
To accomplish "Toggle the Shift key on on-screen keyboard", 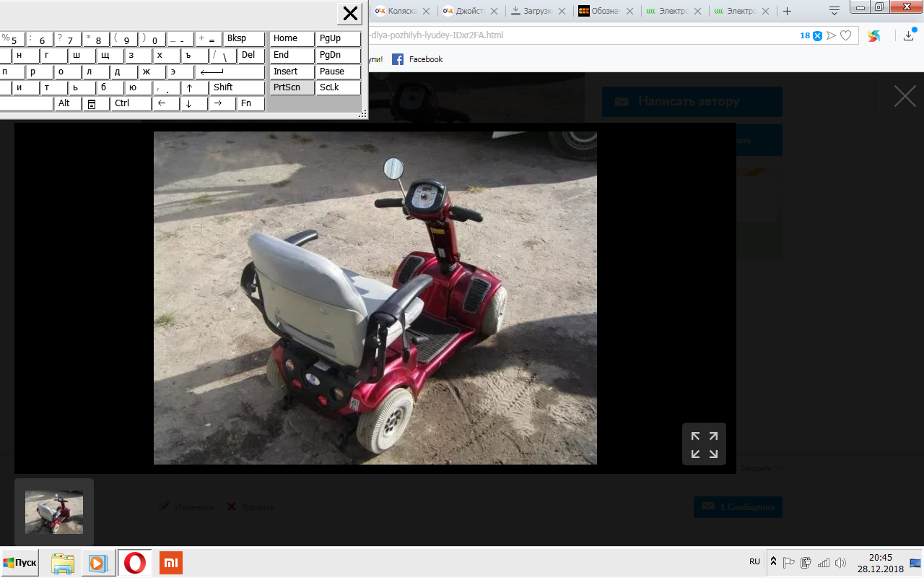I will click(237, 87).
